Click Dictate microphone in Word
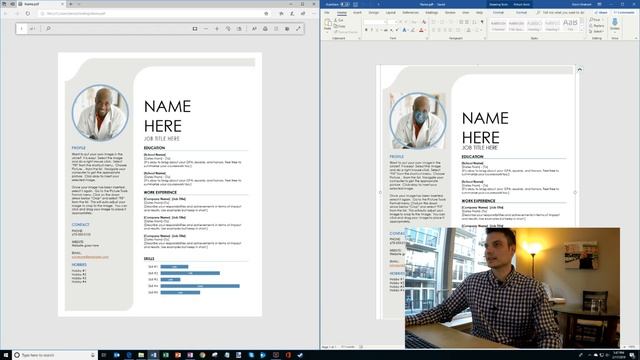 [x=615, y=24]
